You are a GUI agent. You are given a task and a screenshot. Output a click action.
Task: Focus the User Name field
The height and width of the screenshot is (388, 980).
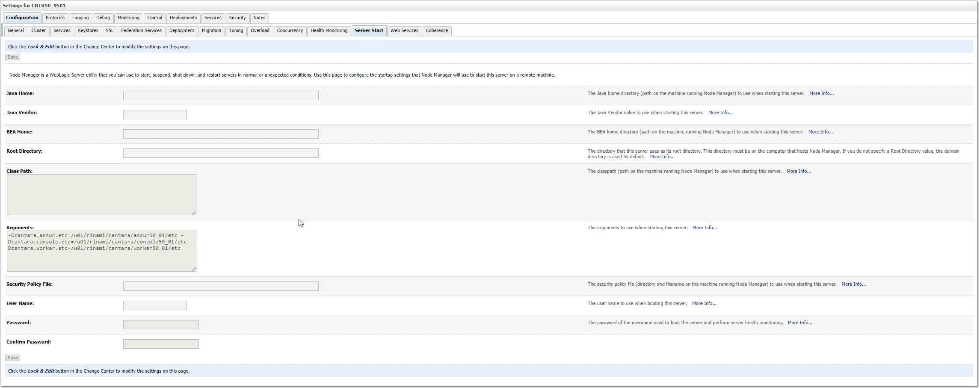[x=155, y=305]
